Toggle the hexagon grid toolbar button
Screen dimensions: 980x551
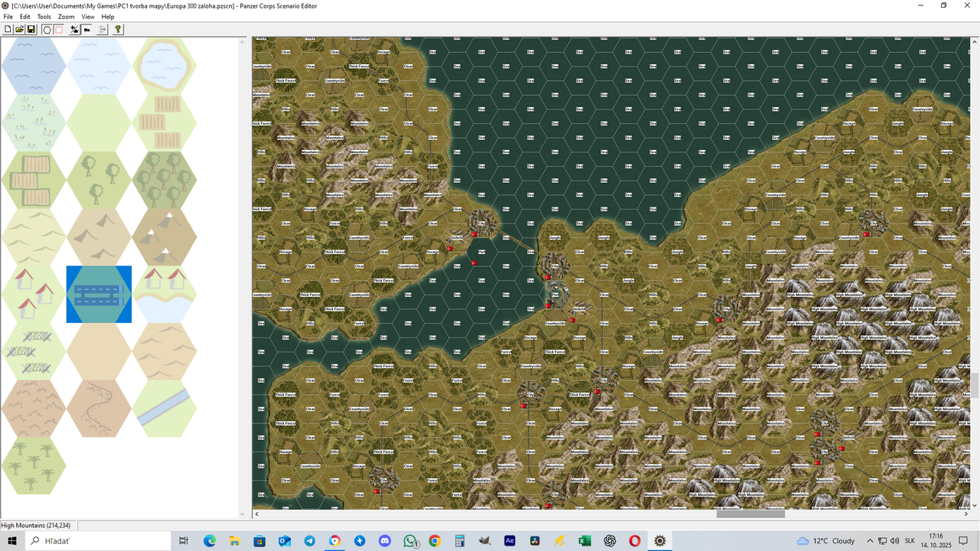(47, 29)
